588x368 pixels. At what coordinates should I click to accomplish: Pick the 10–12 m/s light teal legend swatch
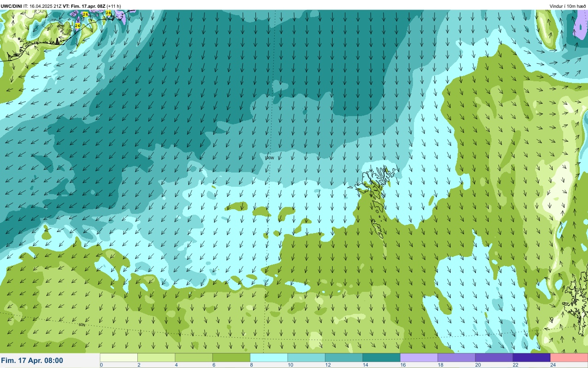pos(306,357)
